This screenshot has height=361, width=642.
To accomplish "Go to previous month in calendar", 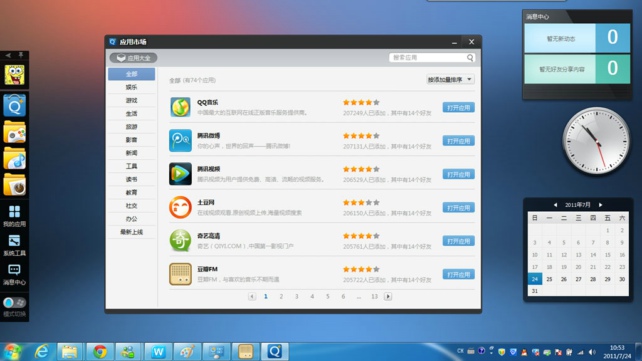I will pos(555,205).
